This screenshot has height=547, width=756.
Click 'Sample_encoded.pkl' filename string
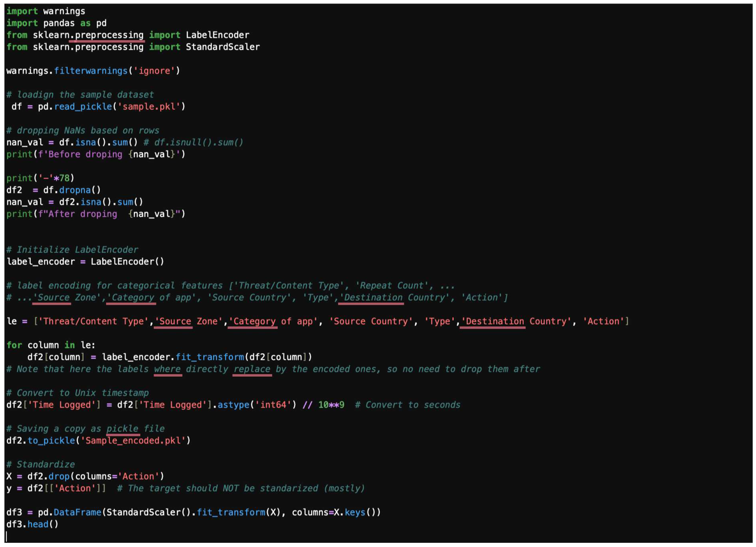click(133, 441)
